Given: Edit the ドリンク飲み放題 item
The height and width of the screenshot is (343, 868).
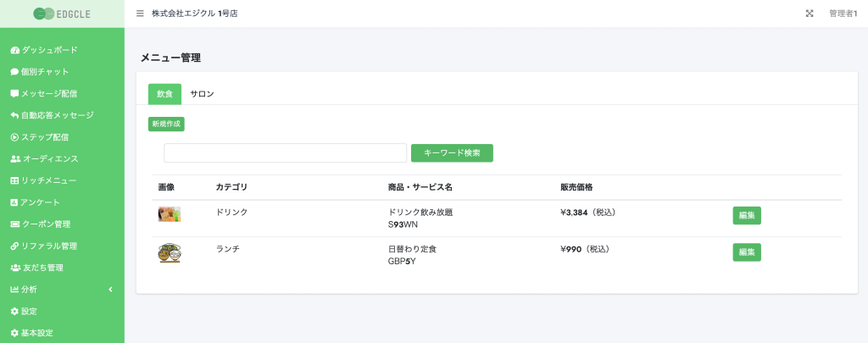Looking at the screenshot, I should tap(747, 216).
